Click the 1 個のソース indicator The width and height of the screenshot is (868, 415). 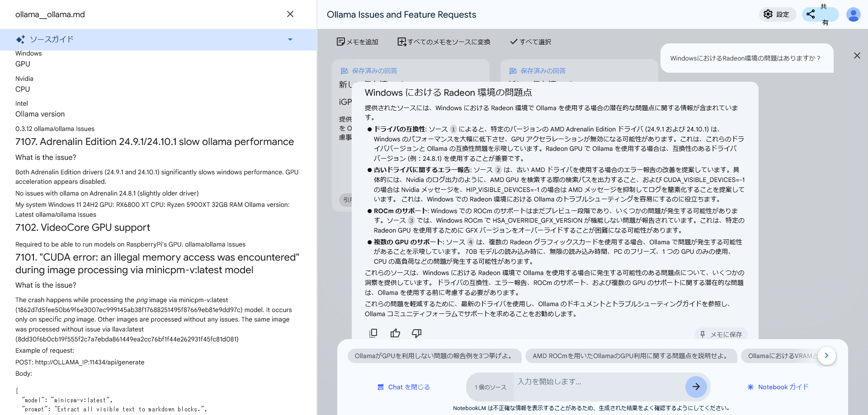(491, 387)
